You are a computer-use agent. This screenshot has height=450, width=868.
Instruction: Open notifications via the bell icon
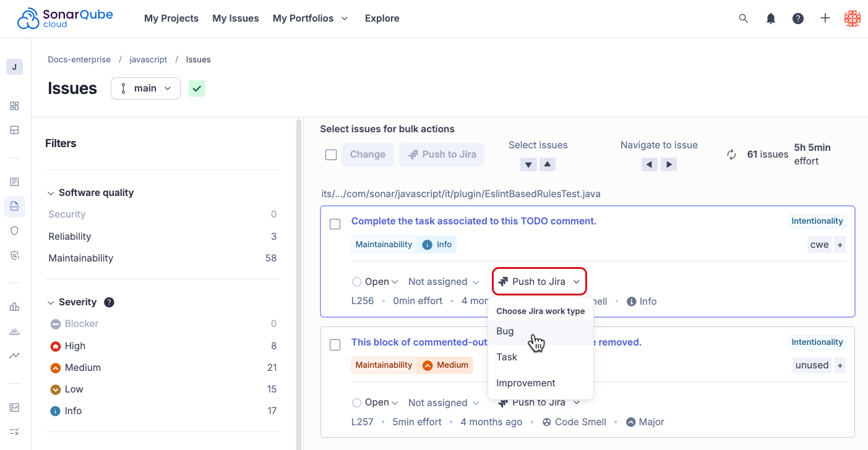pyautogui.click(x=770, y=19)
